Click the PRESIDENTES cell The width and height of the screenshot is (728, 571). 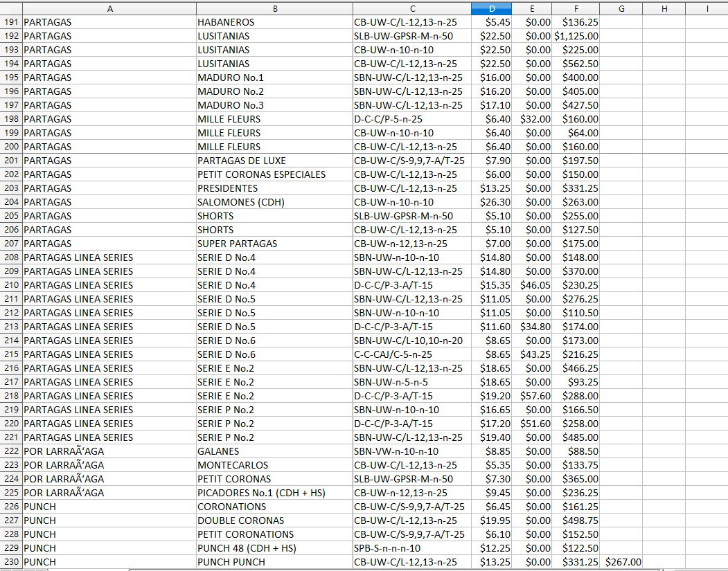pyautogui.click(x=275, y=188)
